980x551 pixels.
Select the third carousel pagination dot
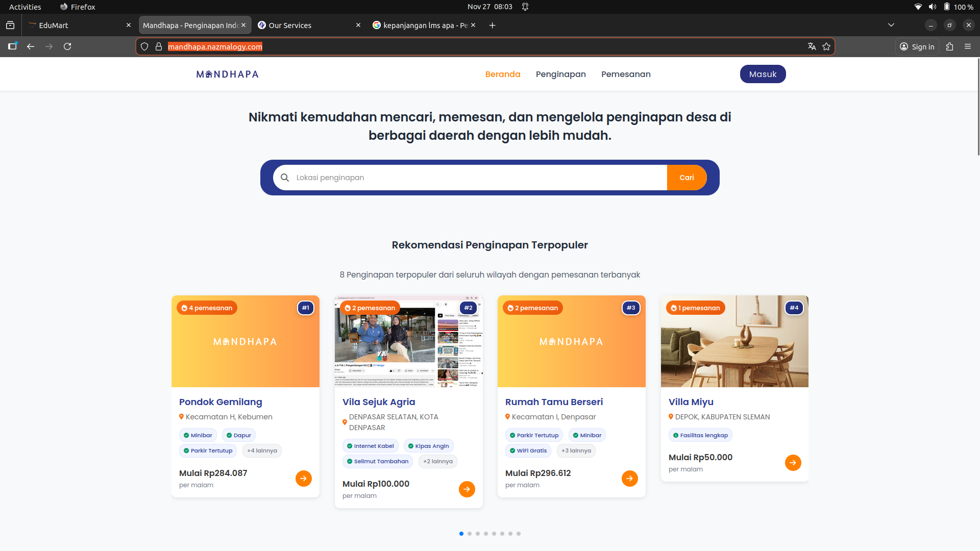click(x=478, y=534)
